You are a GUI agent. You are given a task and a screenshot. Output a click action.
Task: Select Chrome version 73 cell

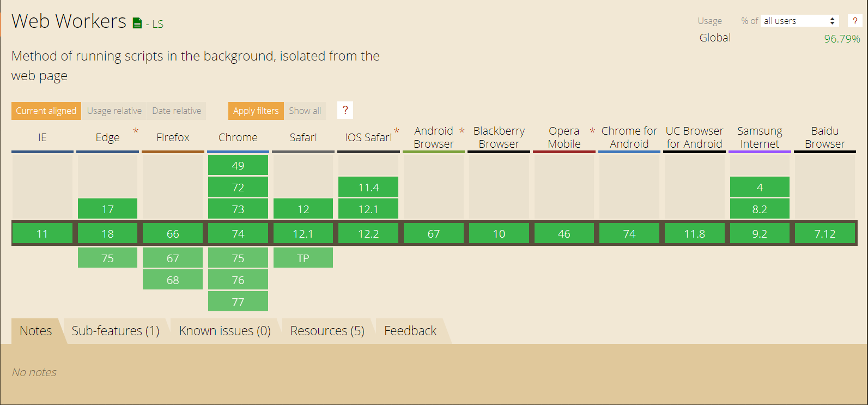238,209
